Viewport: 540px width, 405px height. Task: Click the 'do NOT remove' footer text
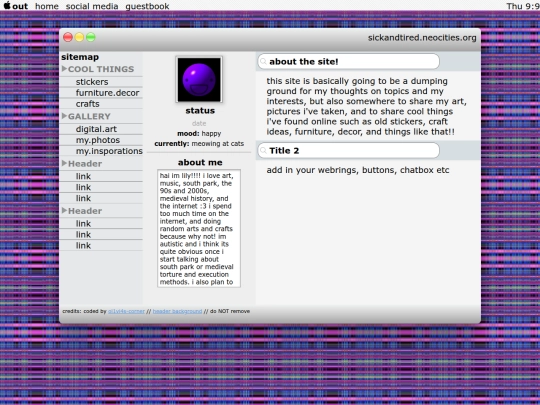[230, 311]
